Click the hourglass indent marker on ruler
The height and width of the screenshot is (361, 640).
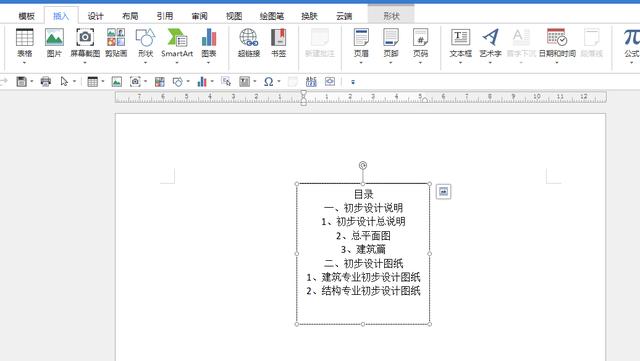pyautogui.click(x=303, y=98)
